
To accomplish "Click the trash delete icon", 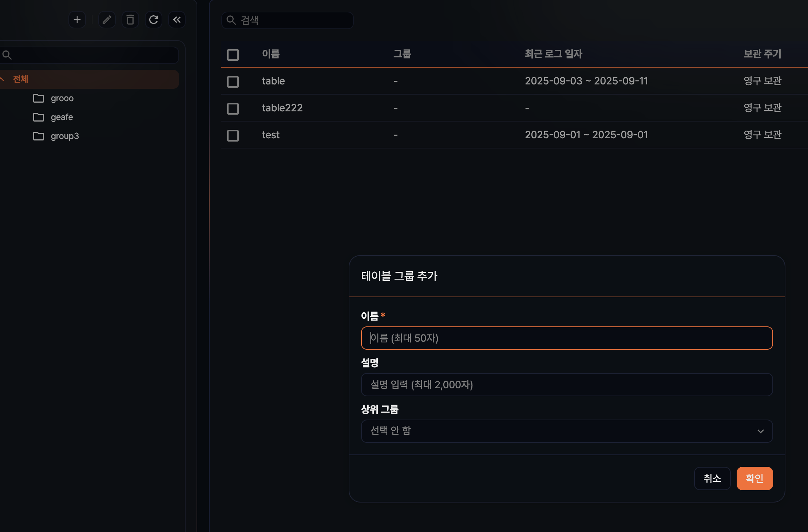I will [130, 20].
